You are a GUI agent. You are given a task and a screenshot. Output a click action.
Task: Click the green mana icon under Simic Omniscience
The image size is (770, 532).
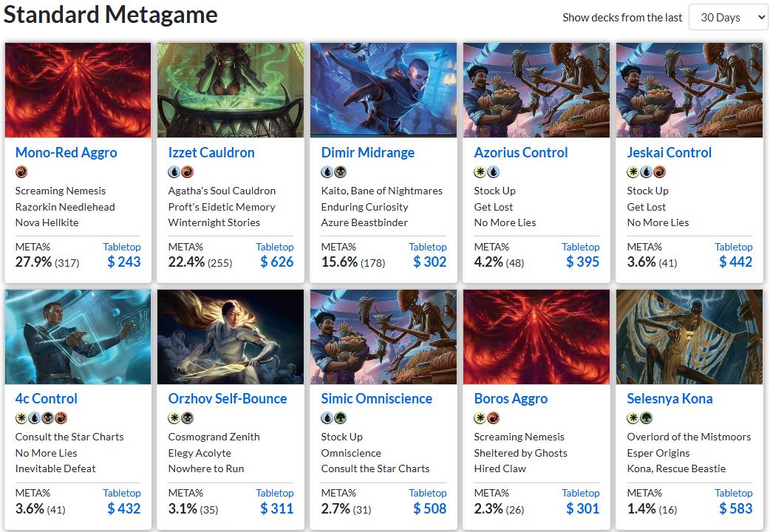pyautogui.click(x=340, y=418)
